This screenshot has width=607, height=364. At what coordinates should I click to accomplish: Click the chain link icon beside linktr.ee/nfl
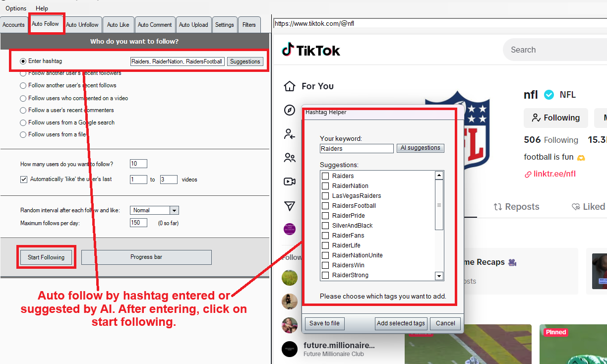528,174
